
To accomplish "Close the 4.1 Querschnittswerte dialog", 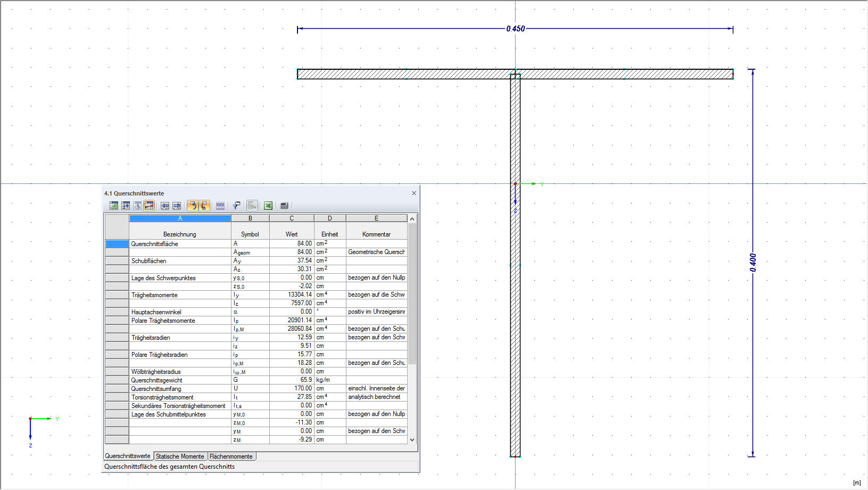I will pyautogui.click(x=414, y=193).
